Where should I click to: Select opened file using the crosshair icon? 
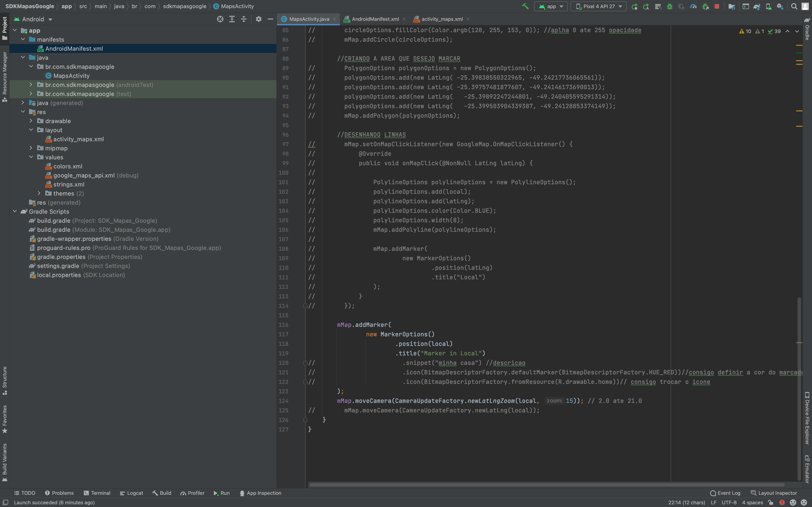220,19
